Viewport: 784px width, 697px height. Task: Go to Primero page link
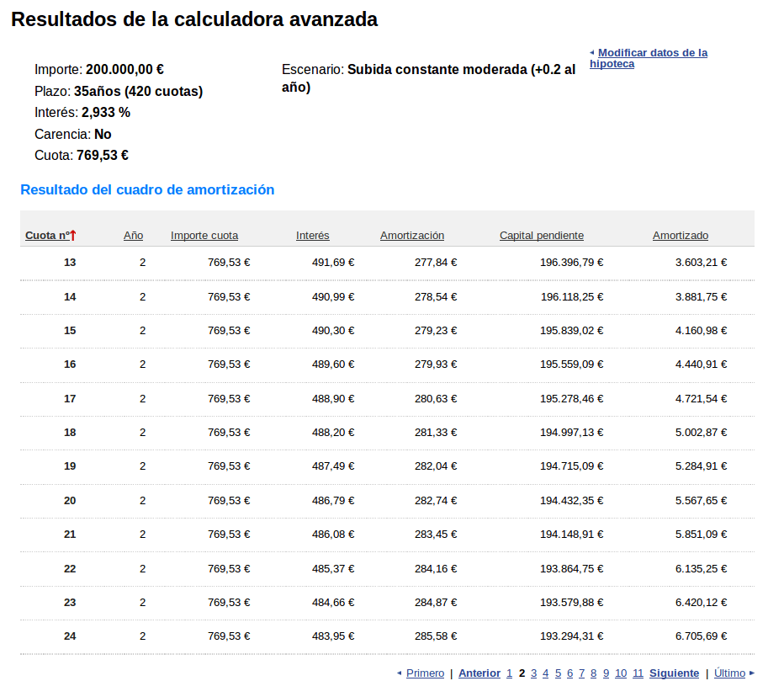tap(425, 673)
